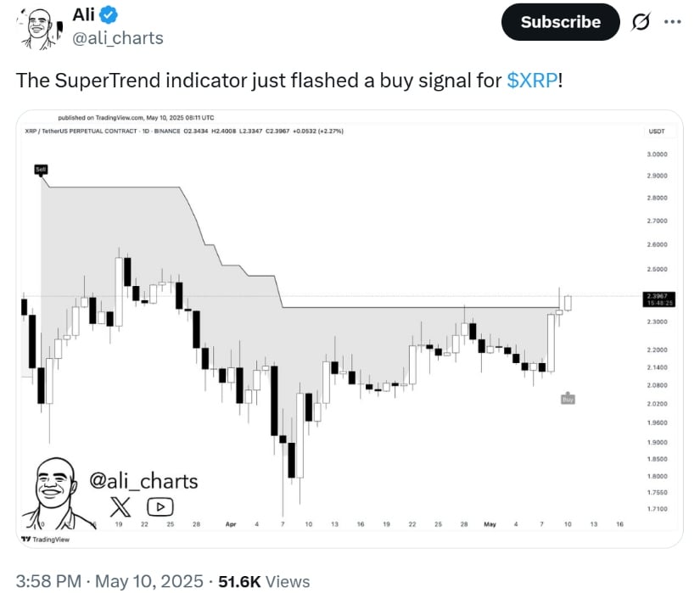
Task: Click the blue verified badge
Action: tap(109, 14)
